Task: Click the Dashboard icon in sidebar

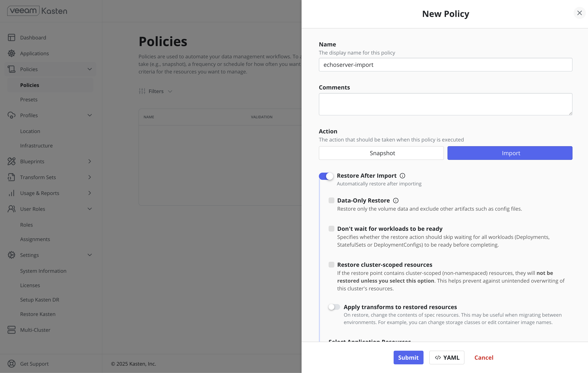Action: [x=12, y=38]
